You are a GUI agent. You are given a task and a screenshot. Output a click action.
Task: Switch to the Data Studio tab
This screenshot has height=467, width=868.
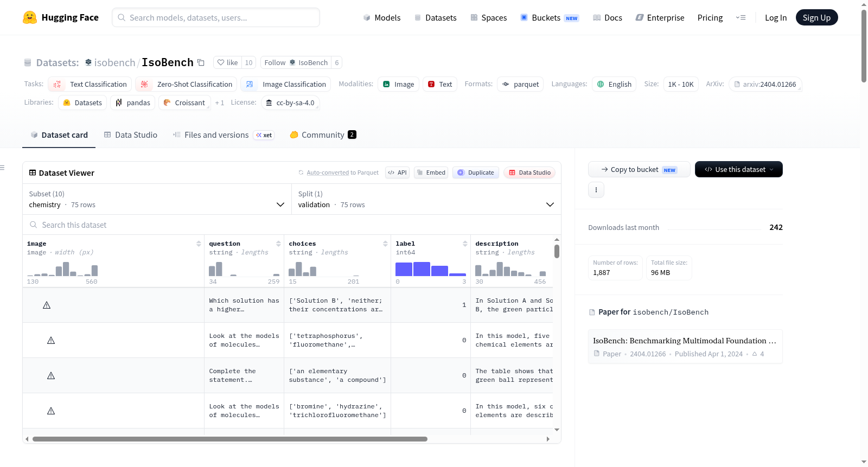130,135
